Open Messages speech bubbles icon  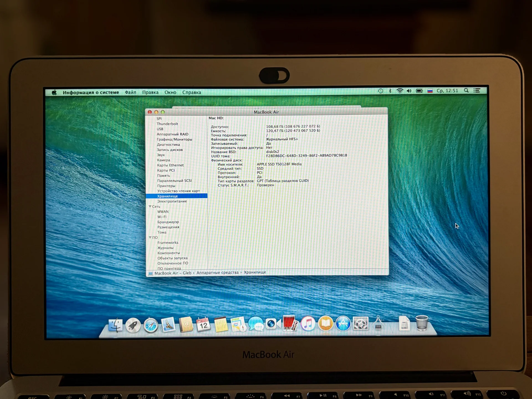[x=256, y=324]
